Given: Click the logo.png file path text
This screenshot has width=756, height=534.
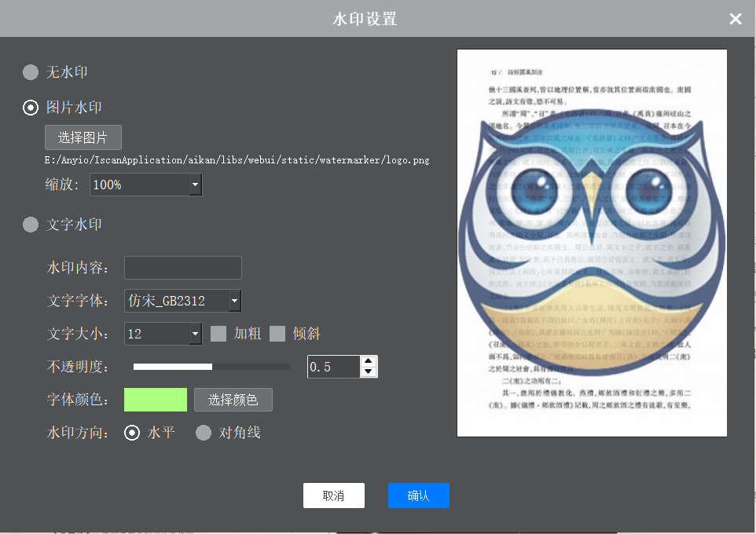Looking at the screenshot, I should 237,160.
